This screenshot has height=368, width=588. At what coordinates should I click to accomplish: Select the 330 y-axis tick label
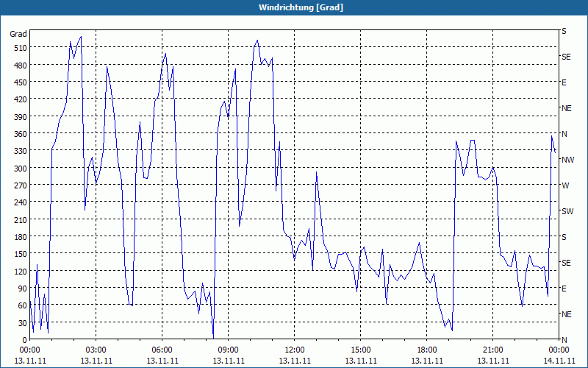click(21, 151)
